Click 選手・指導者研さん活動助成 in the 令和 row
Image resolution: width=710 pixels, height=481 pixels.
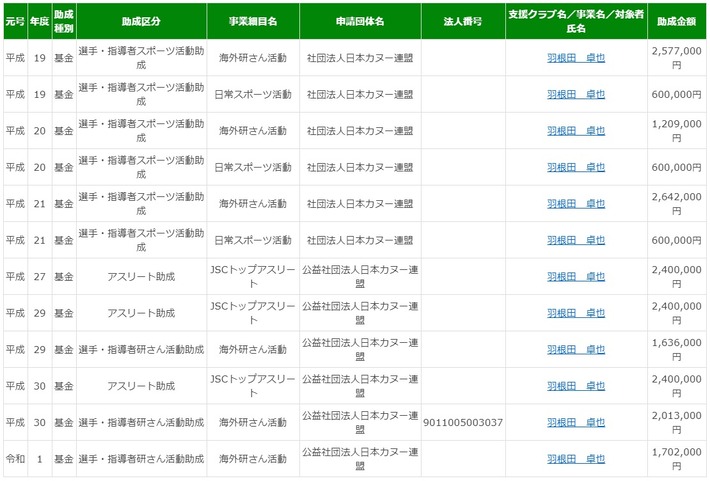tap(141, 459)
